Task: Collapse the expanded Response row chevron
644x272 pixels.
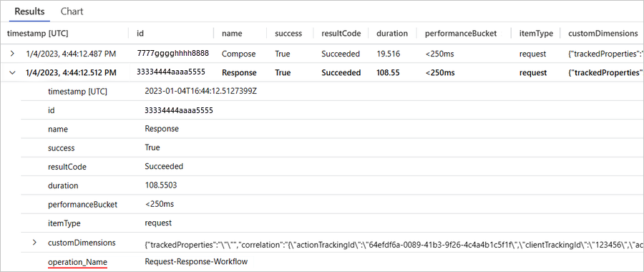Action: click(x=12, y=73)
